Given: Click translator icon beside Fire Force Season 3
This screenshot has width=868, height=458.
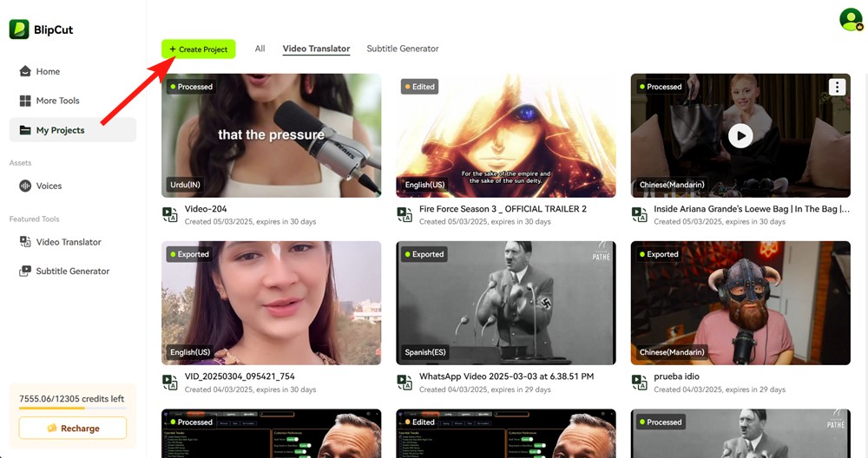Looking at the screenshot, I should (404, 214).
